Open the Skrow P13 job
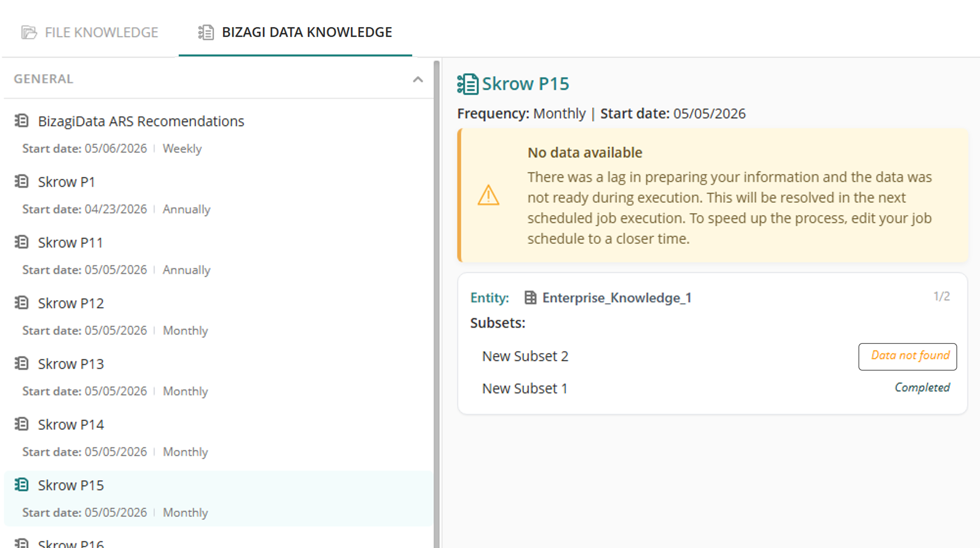 [219, 377]
